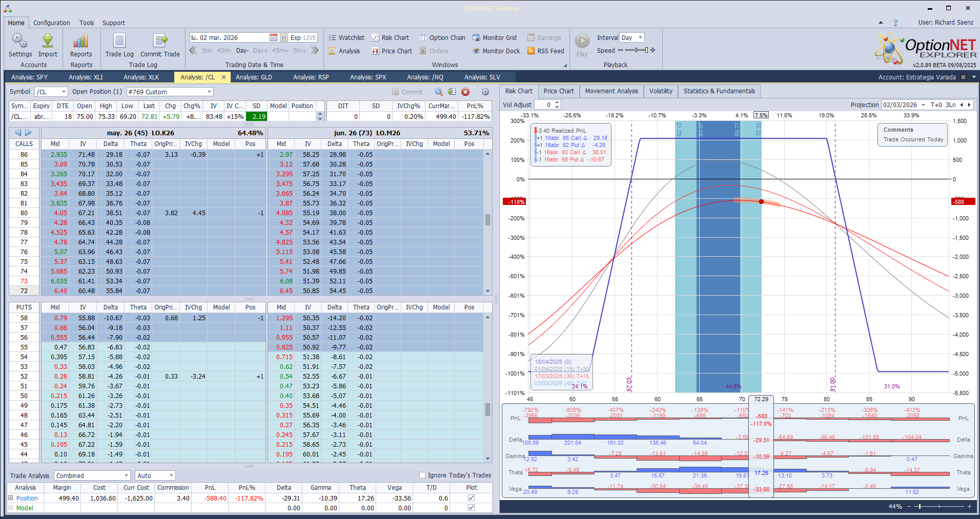The width and height of the screenshot is (980, 519).
Task: Click the bar-interval icon beside the calendar
Action: (x=283, y=37)
